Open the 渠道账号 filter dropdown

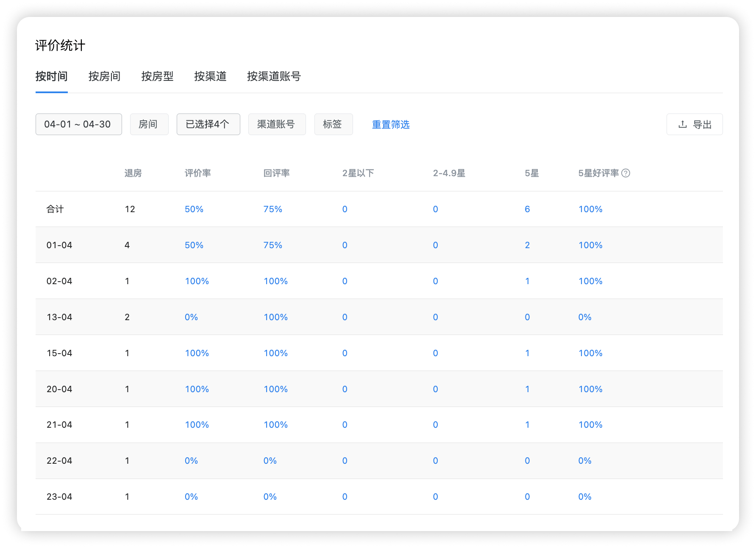point(277,124)
